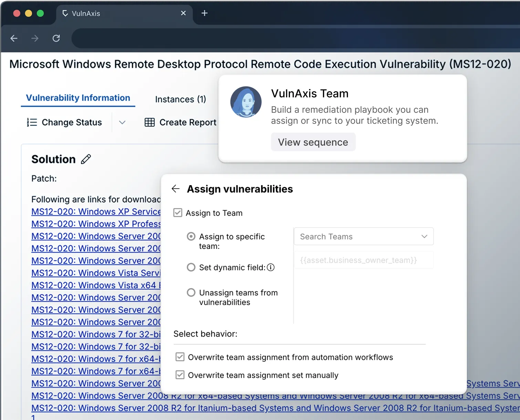Click the Create Report grid icon
Image resolution: width=520 pixels, height=420 pixels.
point(149,122)
